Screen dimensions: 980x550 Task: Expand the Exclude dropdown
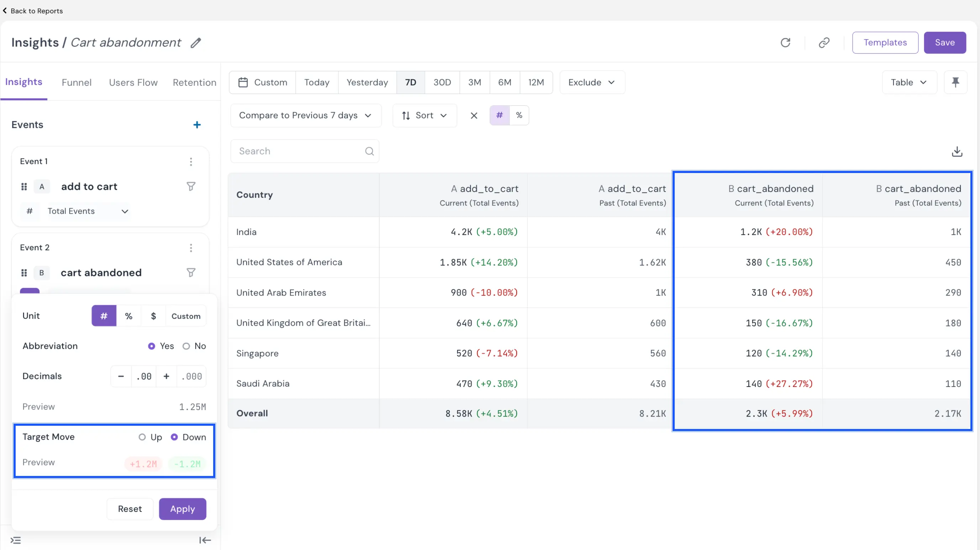coord(592,82)
